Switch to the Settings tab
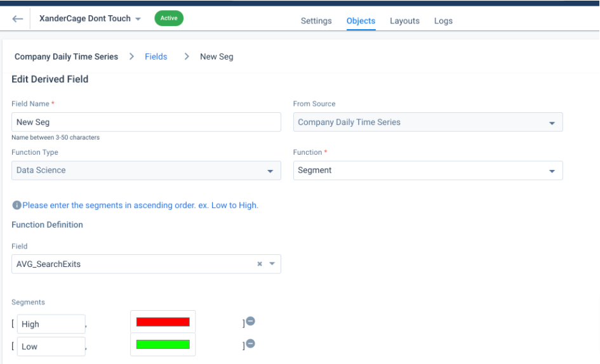Viewport: 600px width, 364px height. point(316,21)
